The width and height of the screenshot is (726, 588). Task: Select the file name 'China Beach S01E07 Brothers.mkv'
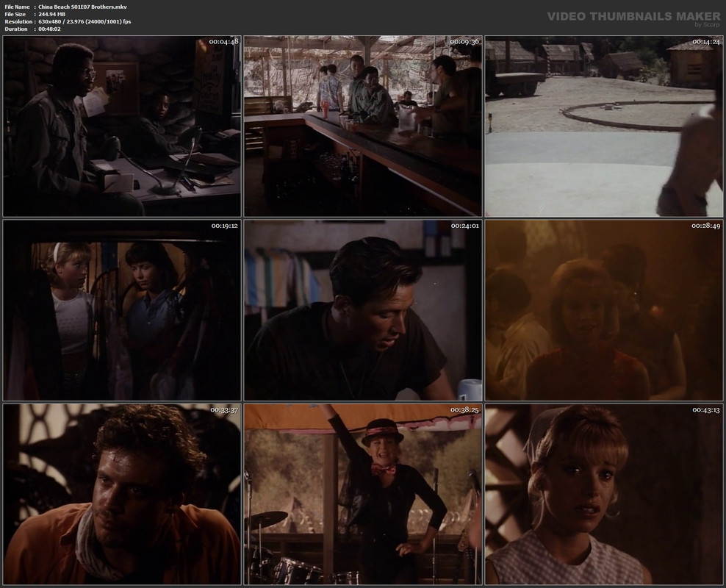tap(82, 7)
